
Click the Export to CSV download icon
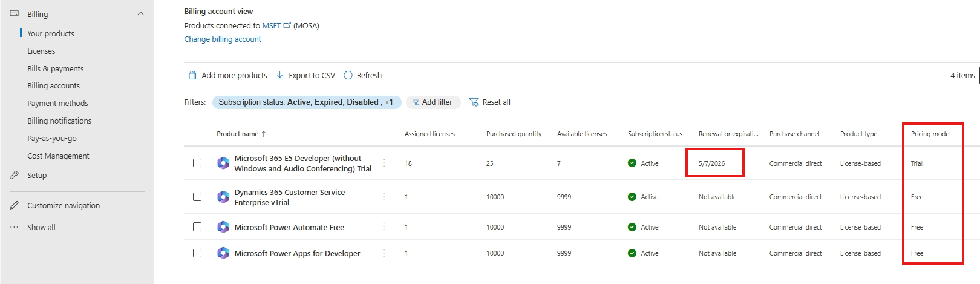pos(280,75)
